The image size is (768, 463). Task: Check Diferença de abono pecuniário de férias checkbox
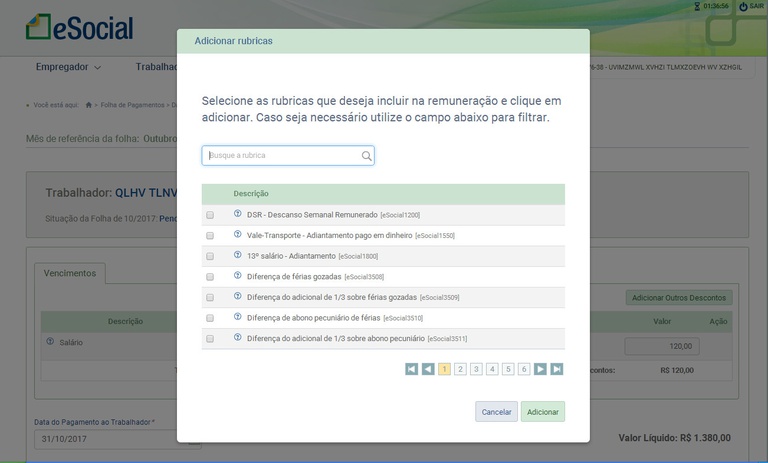point(210,318)
